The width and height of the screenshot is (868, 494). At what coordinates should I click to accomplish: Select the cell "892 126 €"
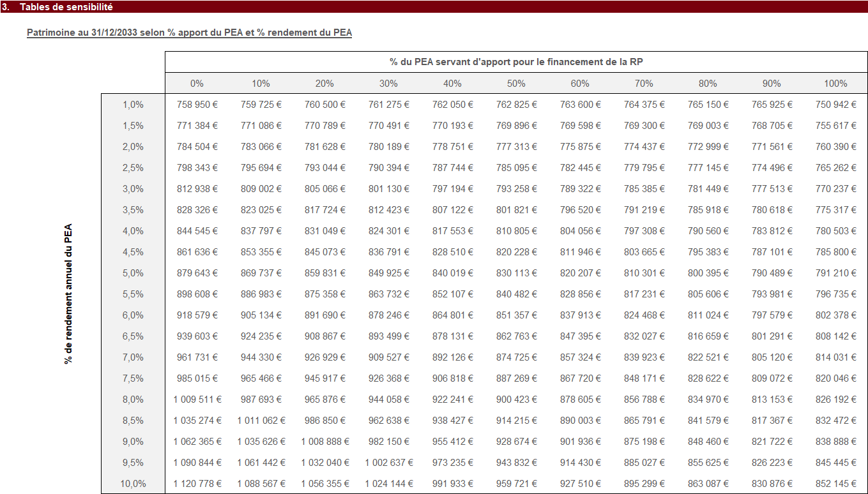[452, 357]
